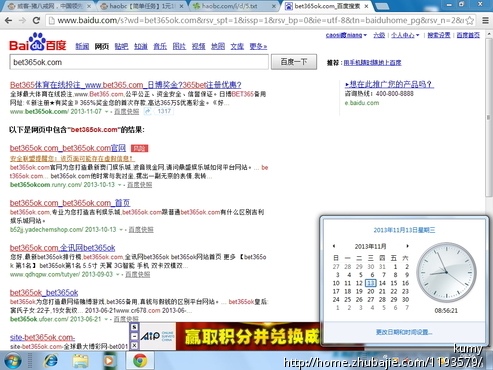
Task: Click the S button on the ad banner
Action: (134, 327)
